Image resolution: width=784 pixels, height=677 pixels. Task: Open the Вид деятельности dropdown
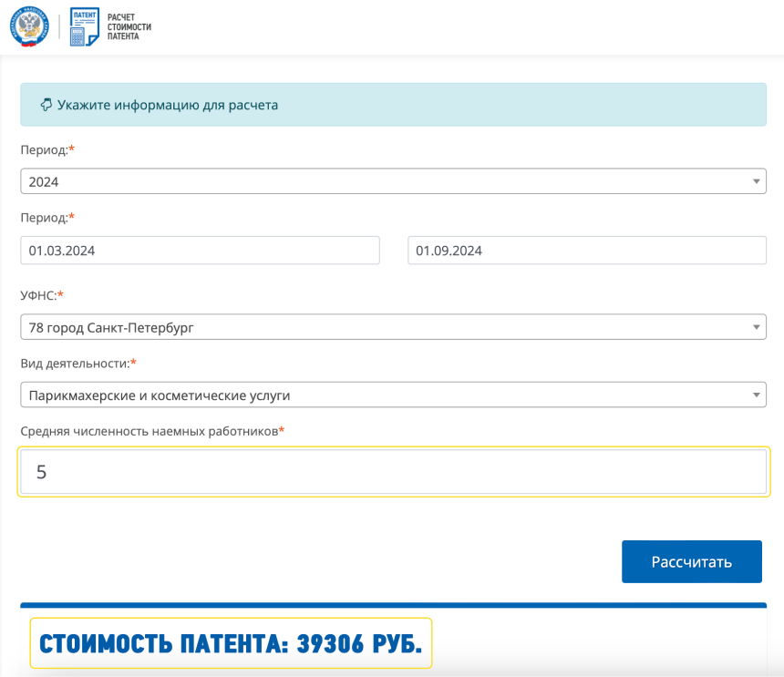pos(392,395)
